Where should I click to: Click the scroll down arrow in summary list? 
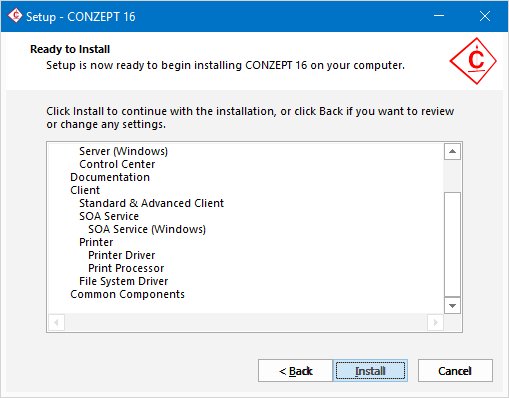(452, 306)
